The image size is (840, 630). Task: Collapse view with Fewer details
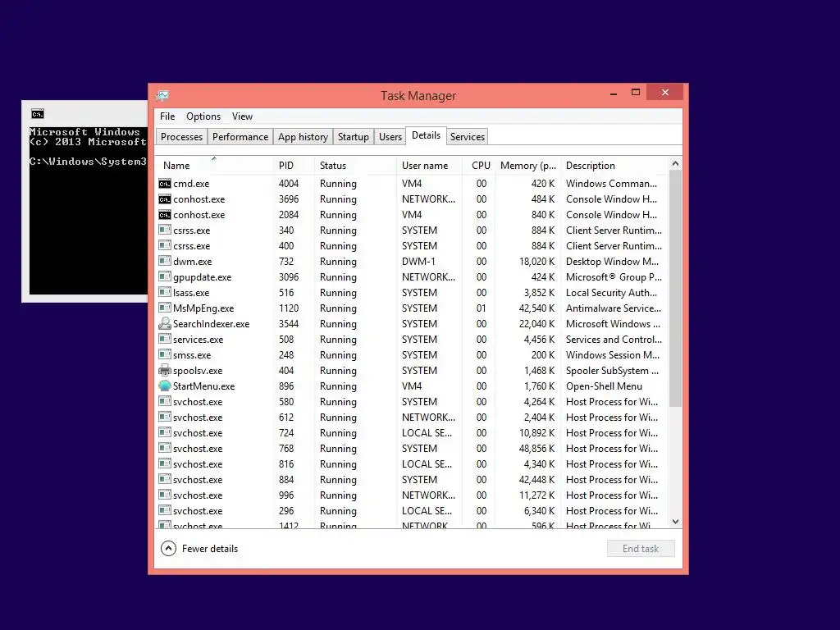tap(199, 549)
